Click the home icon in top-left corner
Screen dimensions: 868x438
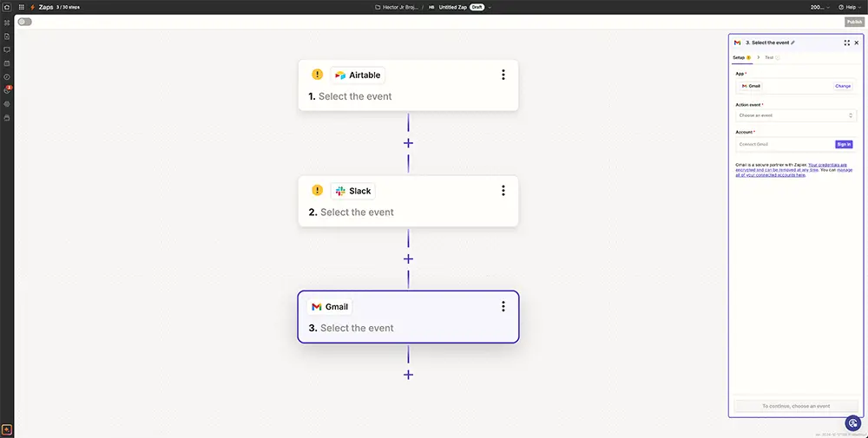[x=7, y=7]
